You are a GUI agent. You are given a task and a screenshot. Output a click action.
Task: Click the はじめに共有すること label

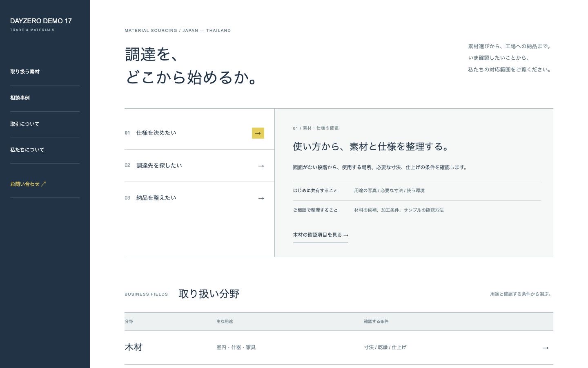[315, 191]
